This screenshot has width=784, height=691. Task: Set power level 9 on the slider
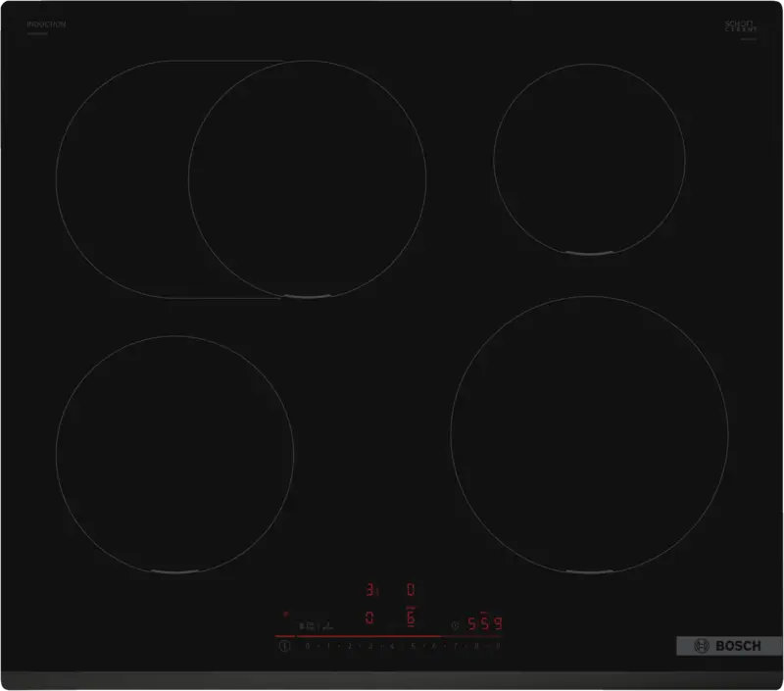point(498,646)
